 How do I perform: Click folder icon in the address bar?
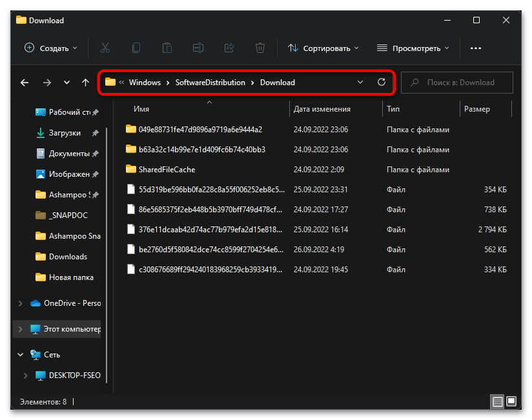pyautogui.click(x=110, y=82)
